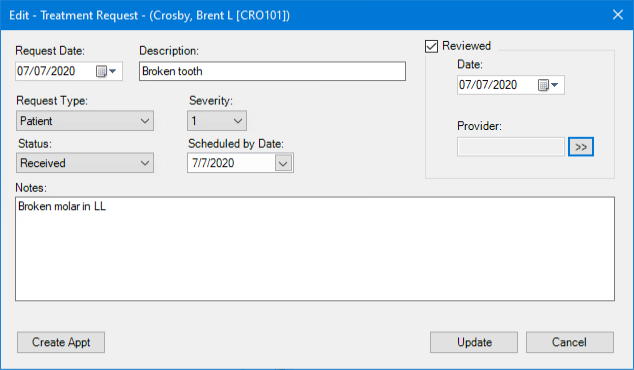Screen dimensions: 634x370
Task: Click the Create Appt button
Action: pyautogui.click(x=61, y=343)
